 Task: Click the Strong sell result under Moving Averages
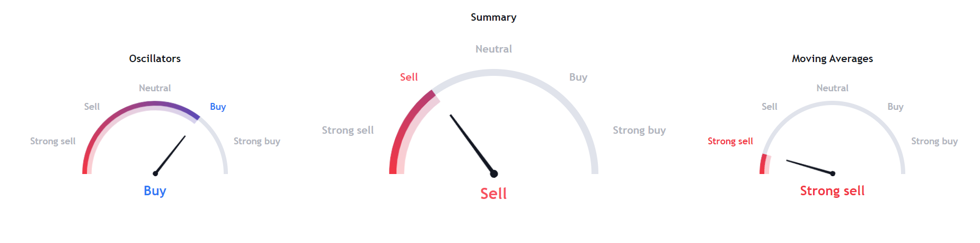point(832,190)
